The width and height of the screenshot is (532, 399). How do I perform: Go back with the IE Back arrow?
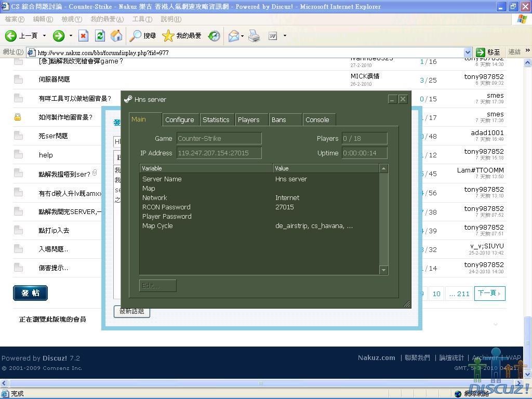click(11, 36)
